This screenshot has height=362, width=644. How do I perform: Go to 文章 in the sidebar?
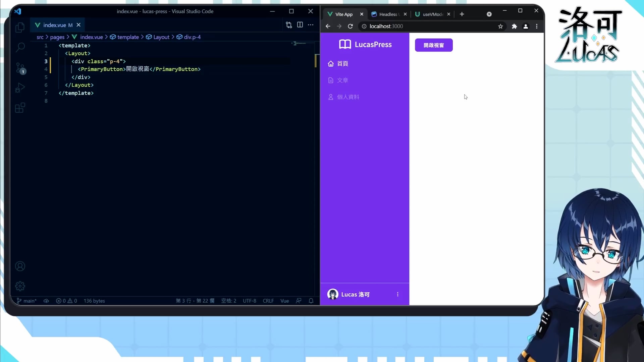click(x=342, y=80)
